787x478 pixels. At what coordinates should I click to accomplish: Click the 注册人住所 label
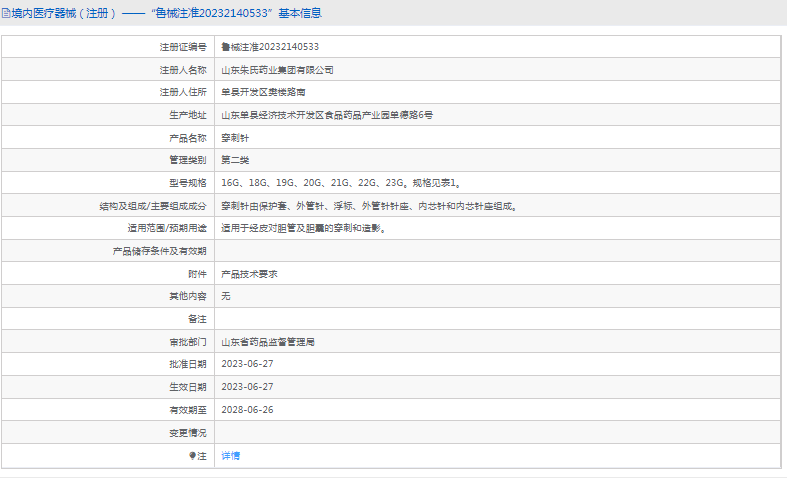pos(183,92)
